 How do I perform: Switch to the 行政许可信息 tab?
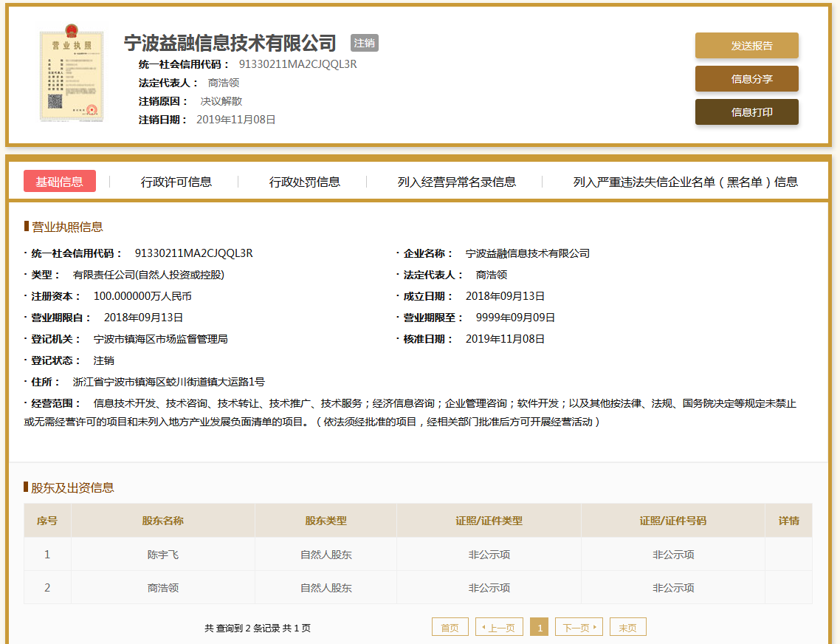point(176,182)
